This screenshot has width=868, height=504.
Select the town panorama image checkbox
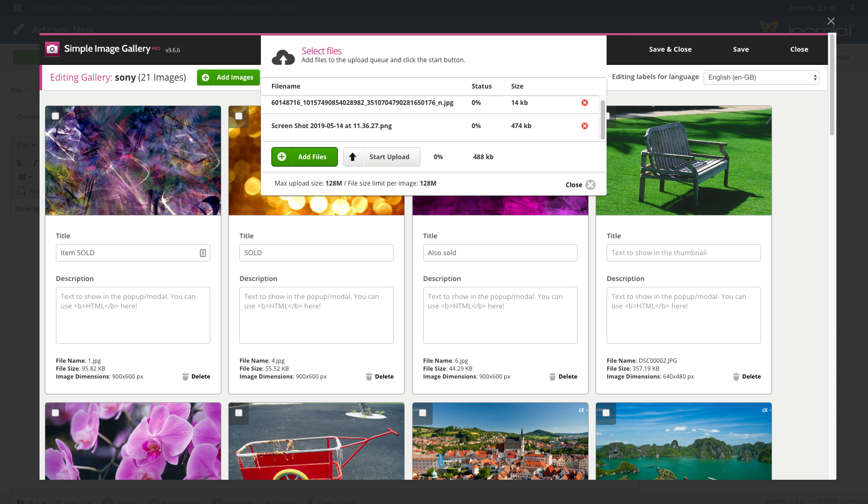click(x=423, y=413)
